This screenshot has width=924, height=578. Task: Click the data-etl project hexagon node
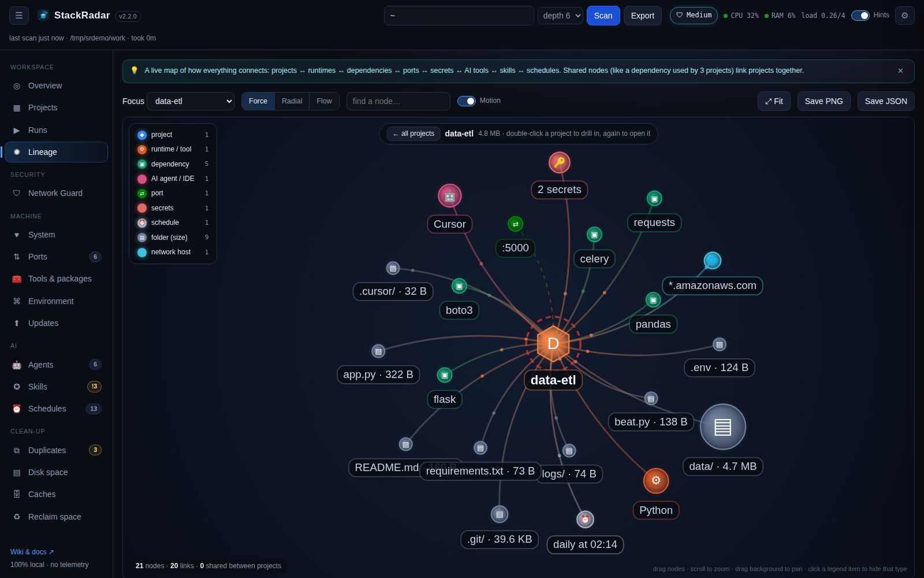click(x=553, y=343)
